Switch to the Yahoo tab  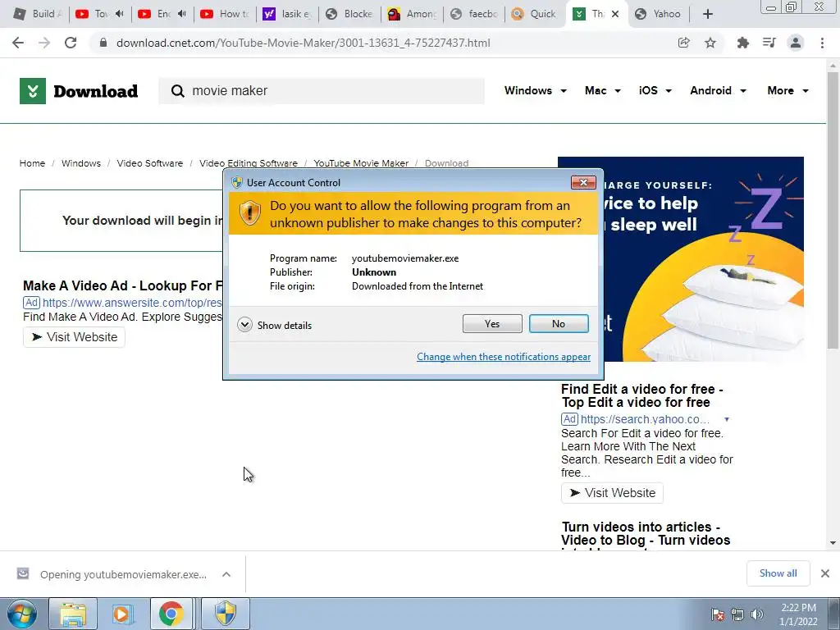(x=657, y=14)
